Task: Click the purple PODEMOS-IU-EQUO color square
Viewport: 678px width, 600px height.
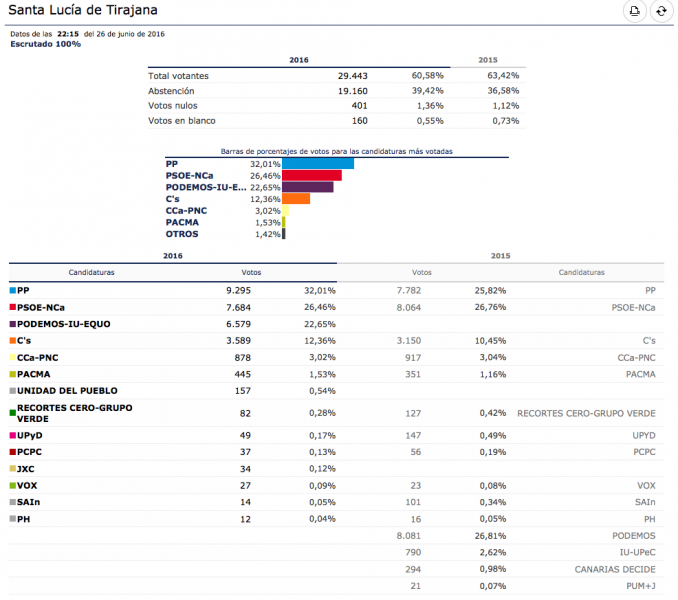Action: click(x=13, y=324)
